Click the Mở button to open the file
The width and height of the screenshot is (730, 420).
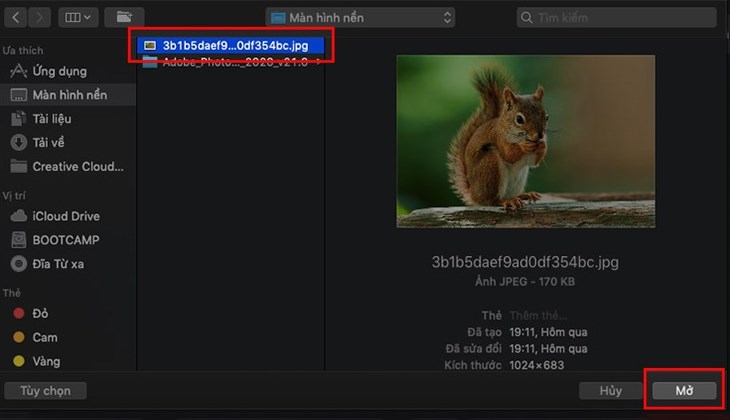pyautogui.click(x=684, y=391)
